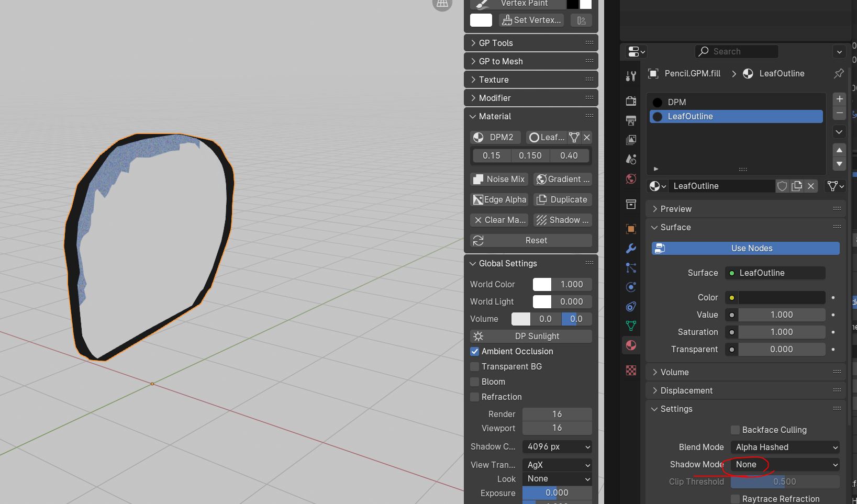Open the Scene properties tab
Image resolution: width=857 pixels, height=504 pixels.
point(631,159)
